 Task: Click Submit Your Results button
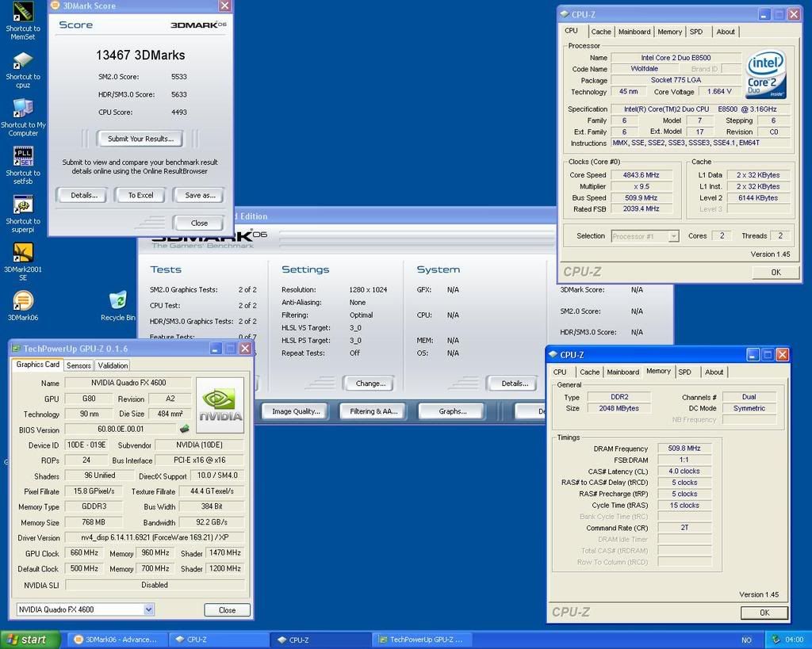pos(141,139)
